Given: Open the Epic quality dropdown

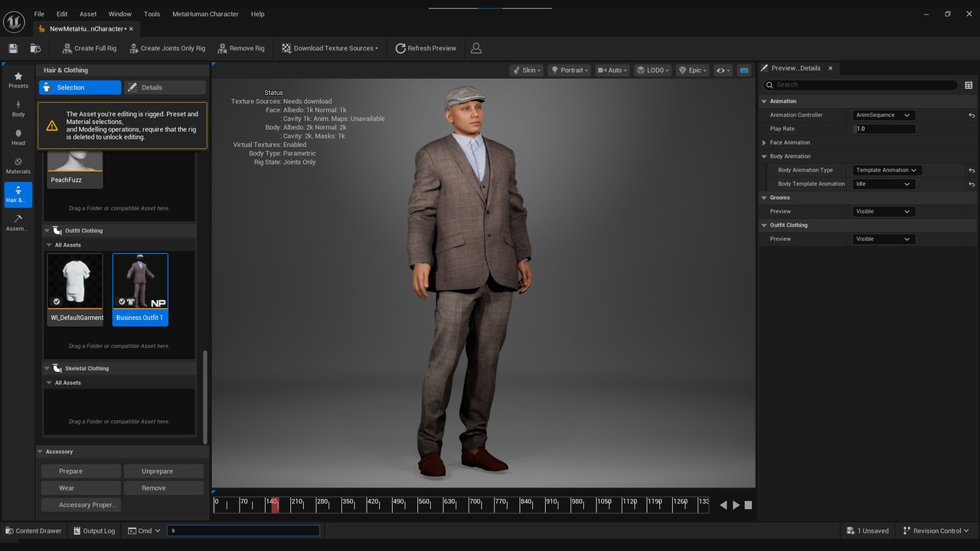Looking at the screenshot, I should coord(692,70).
